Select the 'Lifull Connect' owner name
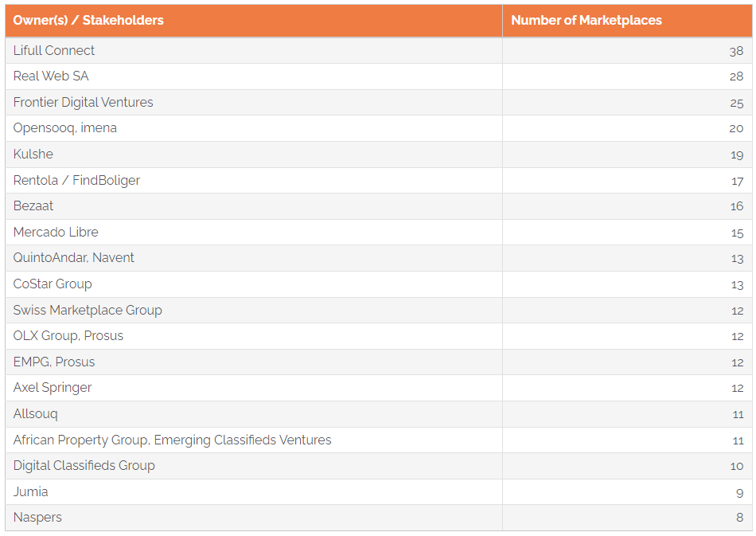756x536 pixels. tap(54, 51)
